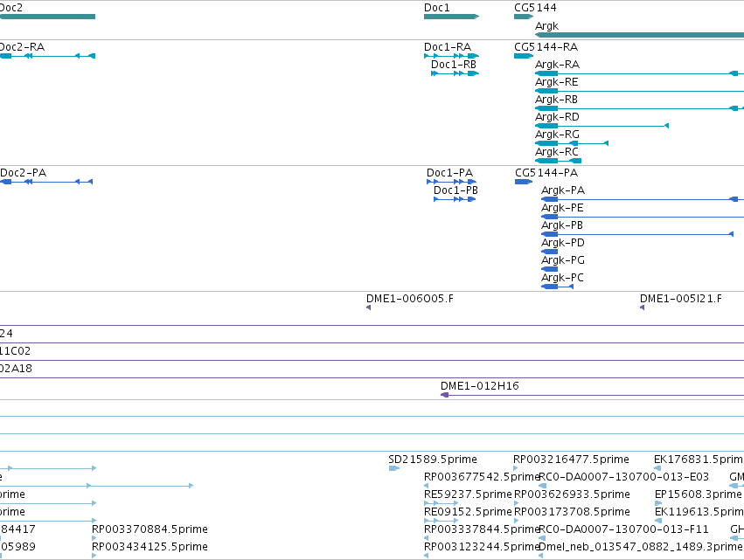
Task: Click the Doc1 gene feature
Action: coord(451,17)
